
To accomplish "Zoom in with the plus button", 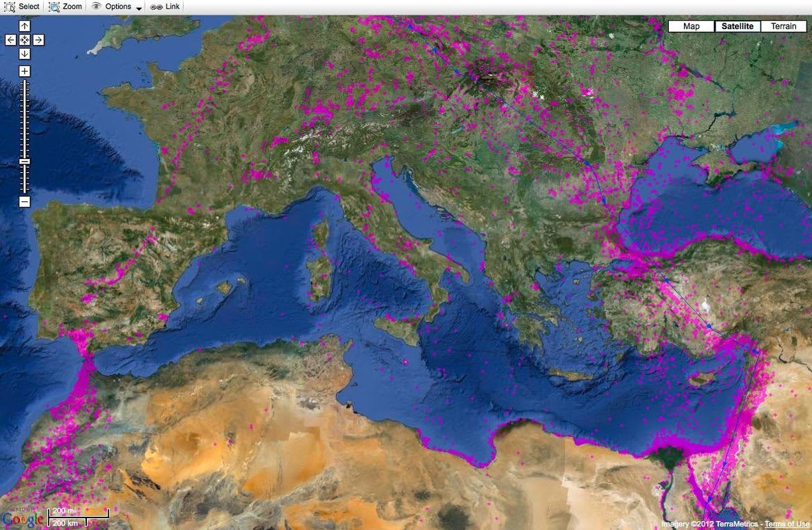I will (x=25, y=71).
